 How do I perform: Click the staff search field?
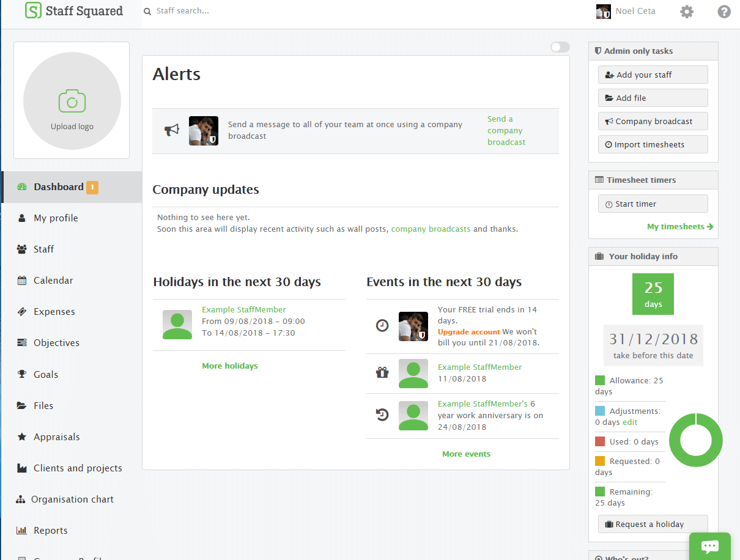coord(183,11)
